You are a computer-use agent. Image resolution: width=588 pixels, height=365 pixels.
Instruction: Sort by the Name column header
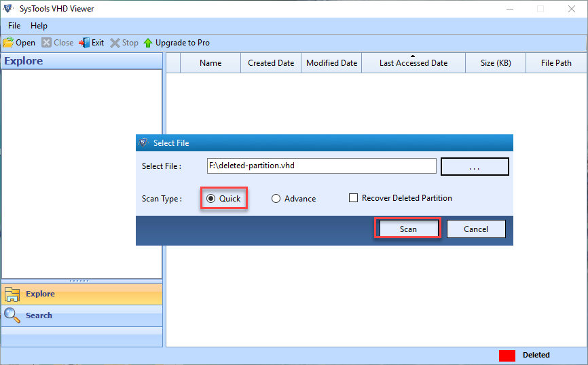(210, 63)
